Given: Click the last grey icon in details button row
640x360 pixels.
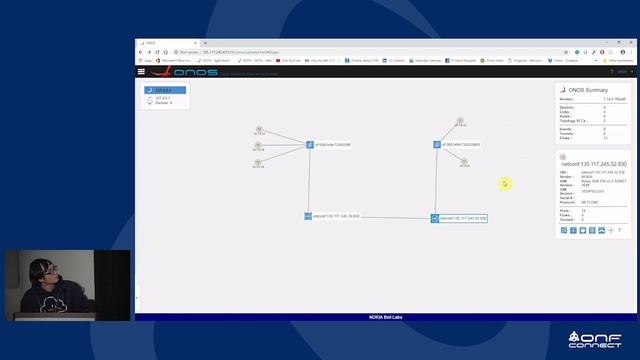Looking at the screenshot, I should (x=620, y=231).
